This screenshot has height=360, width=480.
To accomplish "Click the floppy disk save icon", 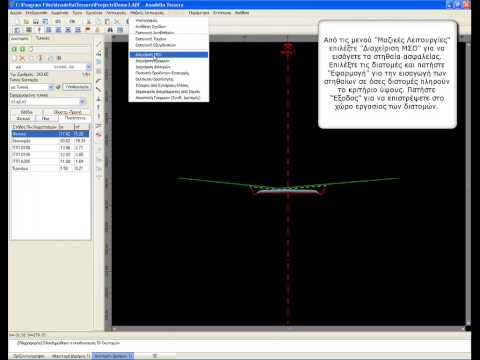I will tap(36, 22).
